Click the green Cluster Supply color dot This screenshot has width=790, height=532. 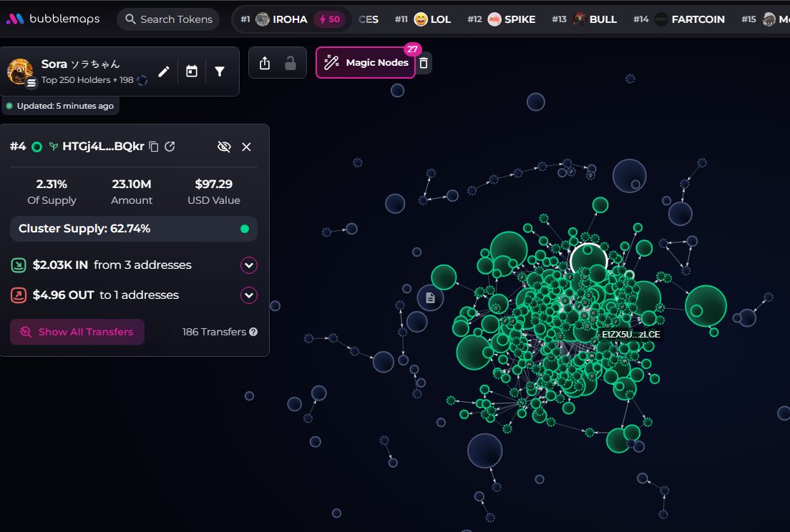pyautogui.click(x=245, y=229)
